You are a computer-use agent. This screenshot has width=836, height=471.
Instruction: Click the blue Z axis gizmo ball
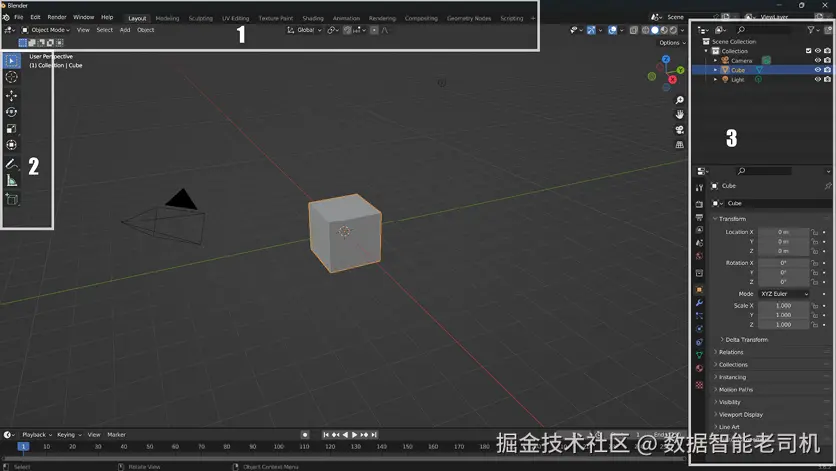click(x=666, y=59)
